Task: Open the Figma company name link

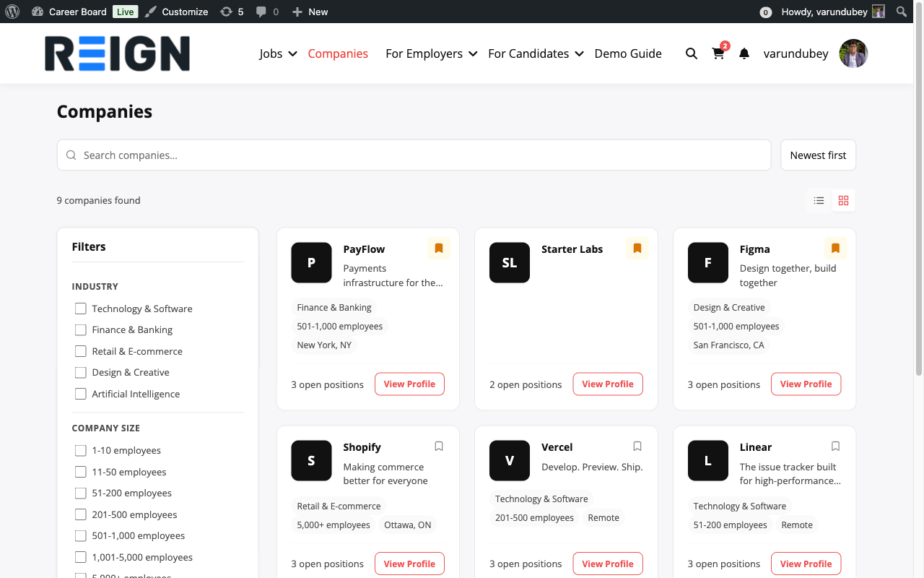Action: tap(754, 249)
